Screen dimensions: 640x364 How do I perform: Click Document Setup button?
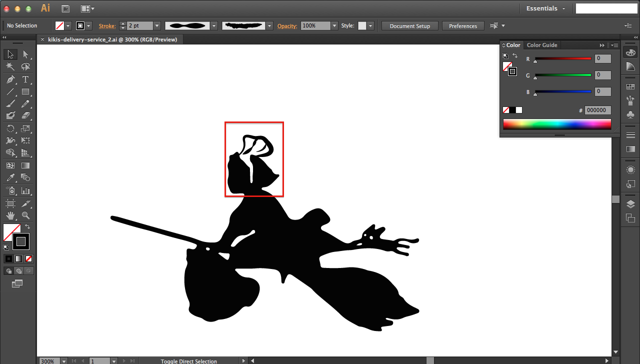(x=410, y=26)
